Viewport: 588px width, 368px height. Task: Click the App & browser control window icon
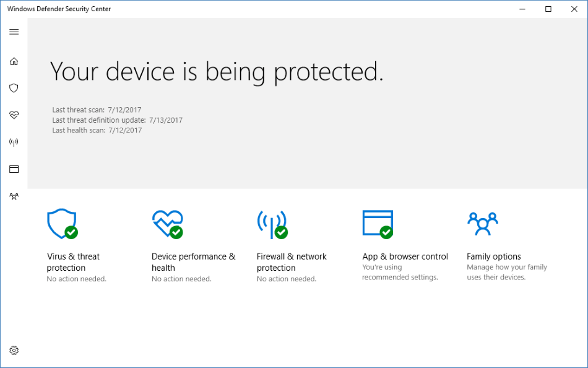point(378,222)
